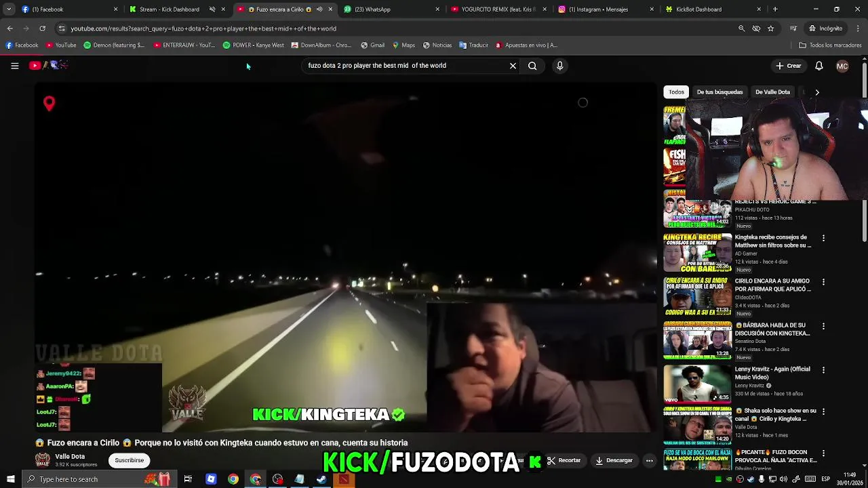Open Dota 2 from the taskbar
Image resolution: width=868 pixels, height=488 pixels.
344,479
